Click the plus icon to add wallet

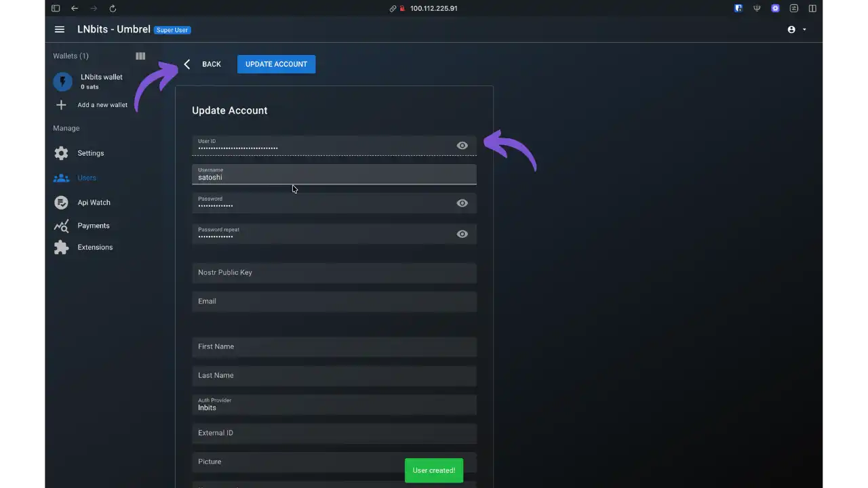(x=61, y=105)
